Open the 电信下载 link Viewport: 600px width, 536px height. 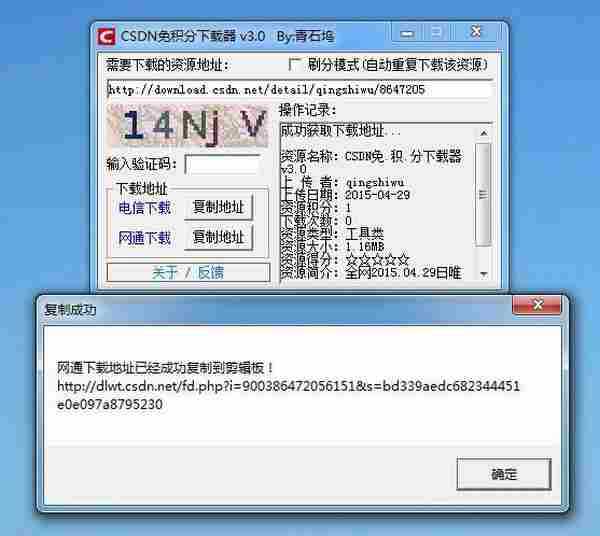tap(144, 208)
